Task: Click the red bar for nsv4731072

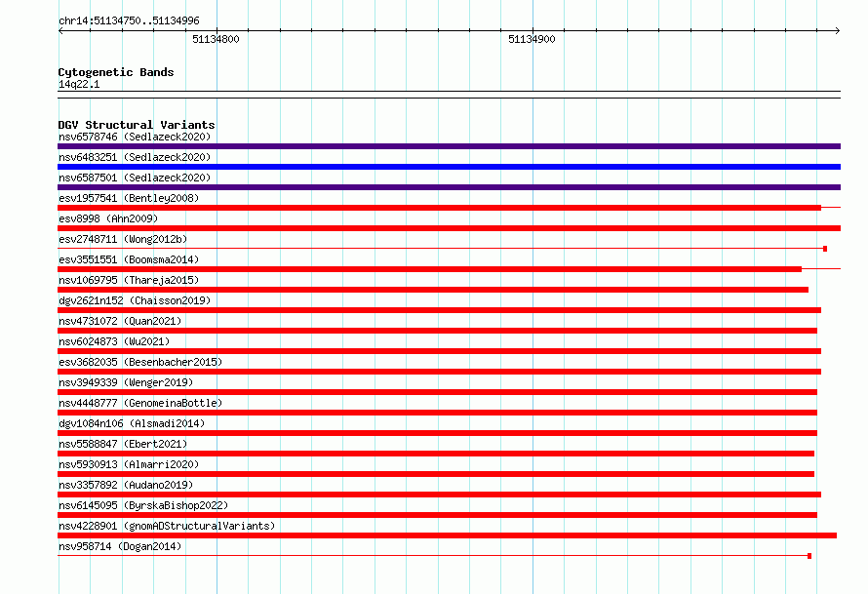Action: [x=437, y=331]
